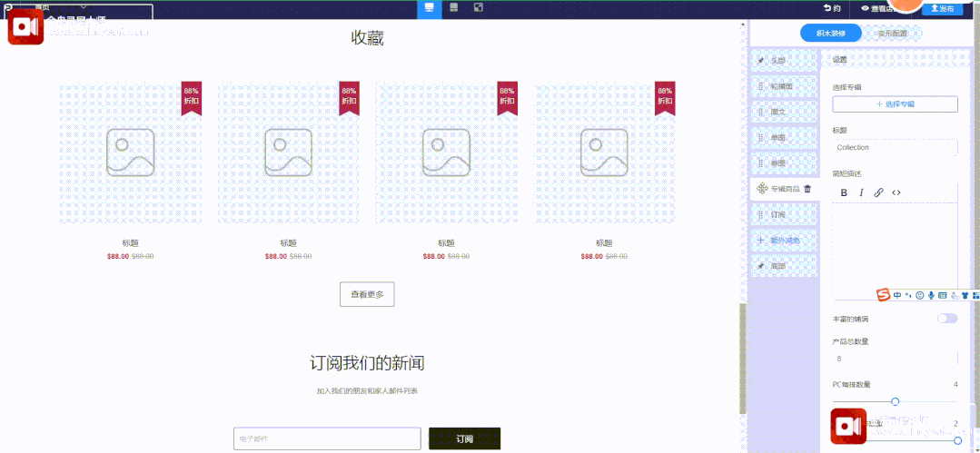Switch to mobile preview mode icon
The image size is (980, 453).
tap(454, 7)
